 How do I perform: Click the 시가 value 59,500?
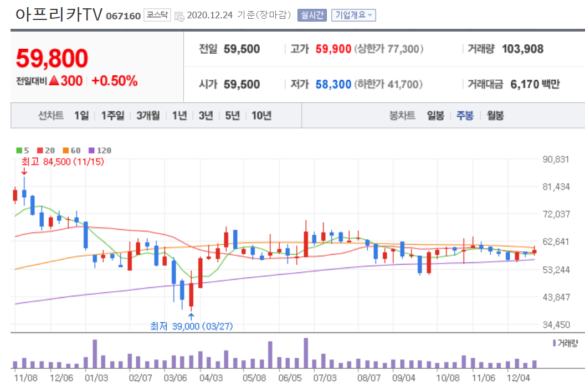(242, 84)
